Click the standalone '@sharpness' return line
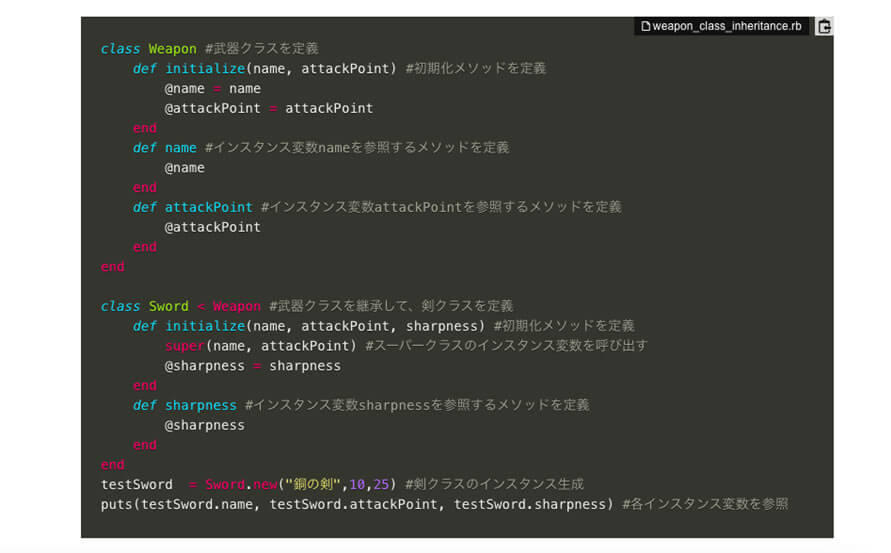The height and width of the screenshot is (553, 891). [205, 426]
